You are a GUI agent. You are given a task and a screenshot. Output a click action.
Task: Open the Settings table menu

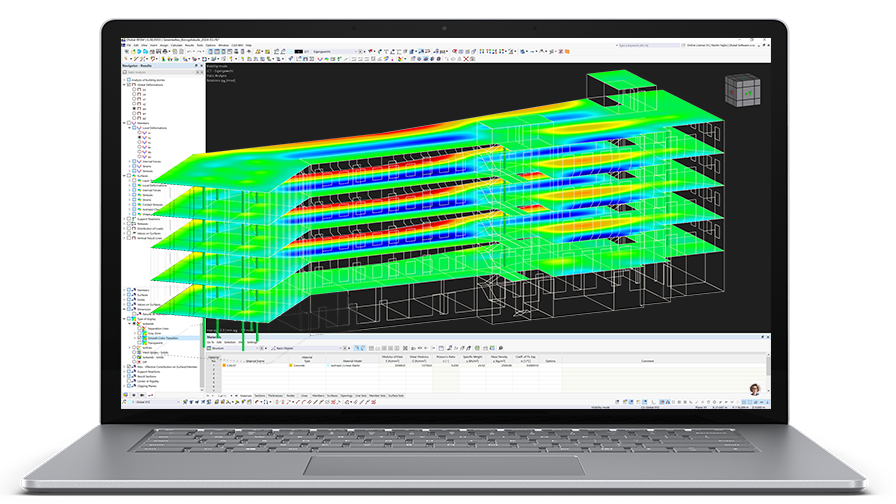(252, 342)
